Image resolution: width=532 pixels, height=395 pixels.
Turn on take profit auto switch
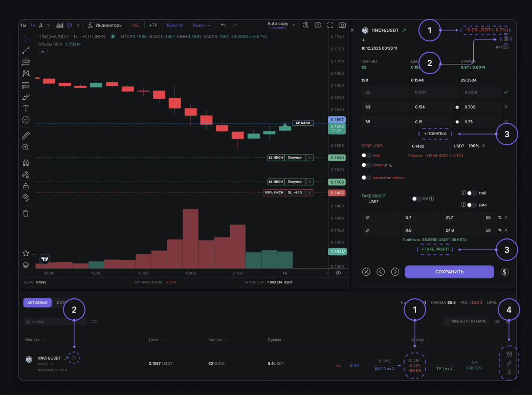[471, 205]
